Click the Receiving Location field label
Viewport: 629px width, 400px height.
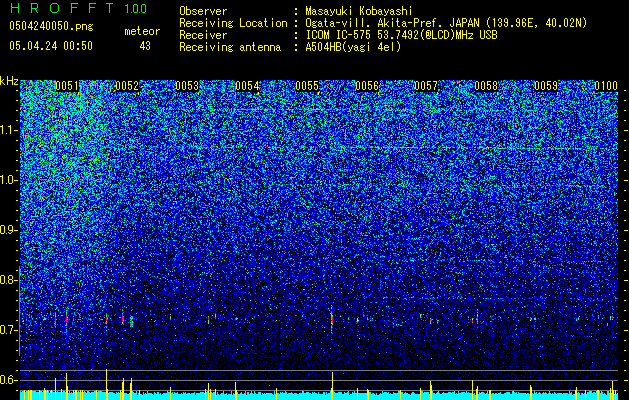(x=233, y=23)
